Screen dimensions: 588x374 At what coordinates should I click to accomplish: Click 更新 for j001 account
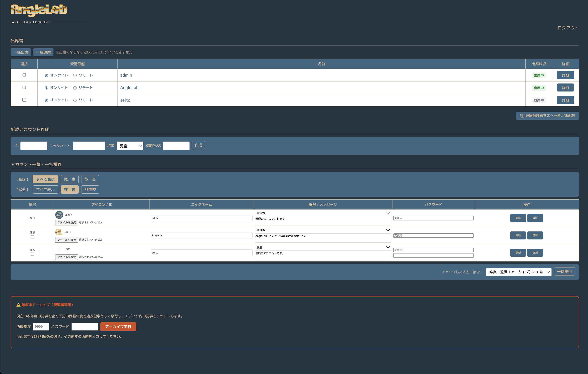[518, 253]
